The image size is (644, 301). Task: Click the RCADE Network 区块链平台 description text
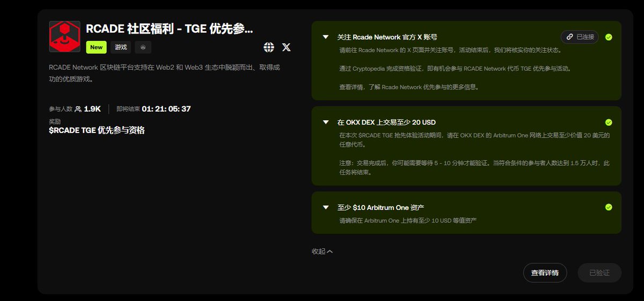(x=164, y=73)
